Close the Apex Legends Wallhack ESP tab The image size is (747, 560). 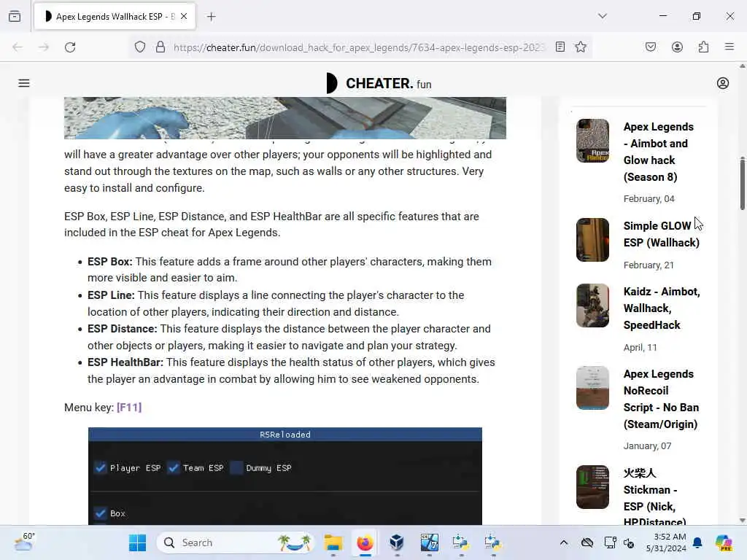point(184,16)
